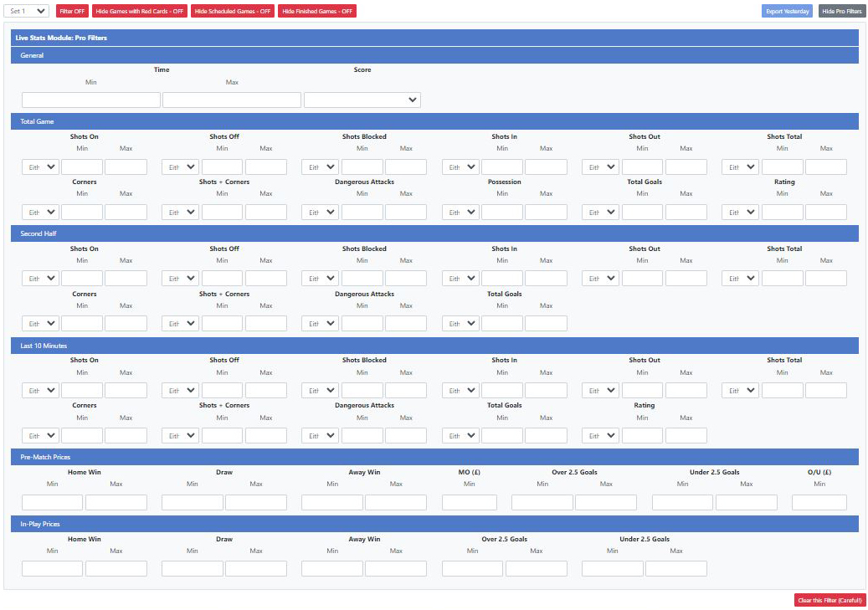Open the Shots On comparison dropdown in Total Game

[39, 167]
